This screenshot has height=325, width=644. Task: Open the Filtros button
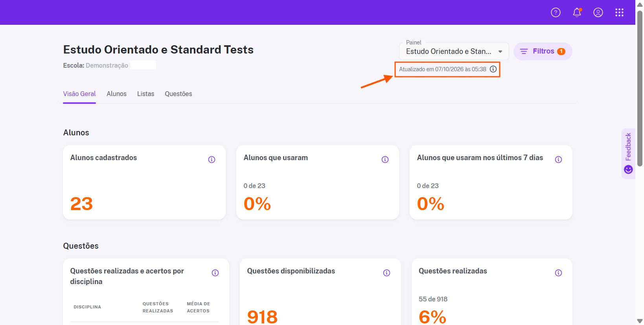(543, 52)
